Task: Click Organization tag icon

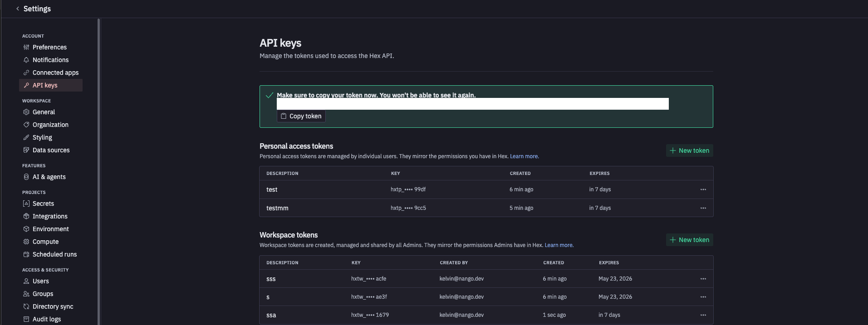Action: tap(26, 125)
